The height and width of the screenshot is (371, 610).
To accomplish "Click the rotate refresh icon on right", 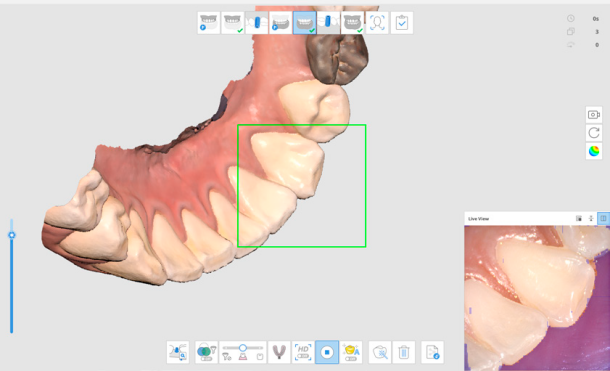I will tap(594, 133).
